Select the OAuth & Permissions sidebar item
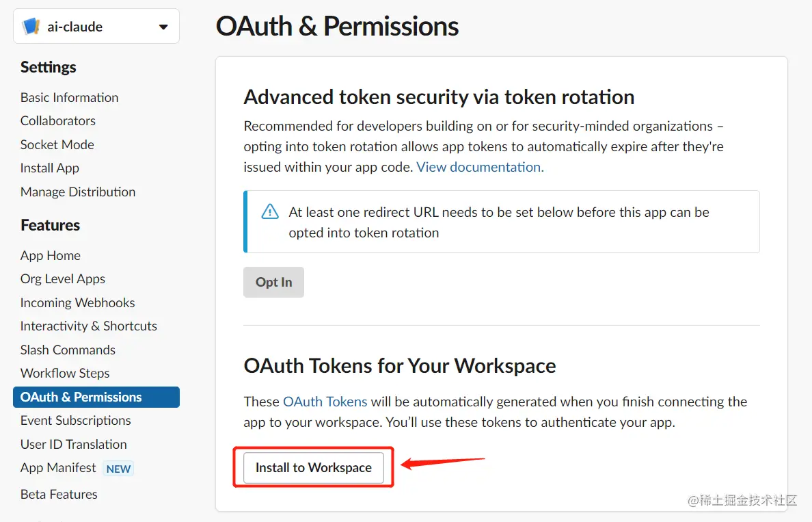This screenshot has width=812, height=522. (x=81, y=397)
